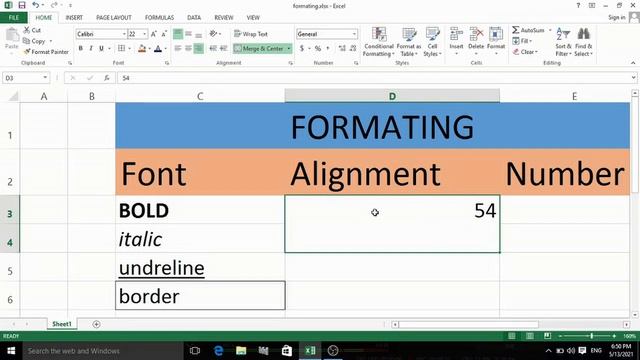Click the AutoSum sigma icon

coord(516,30)
